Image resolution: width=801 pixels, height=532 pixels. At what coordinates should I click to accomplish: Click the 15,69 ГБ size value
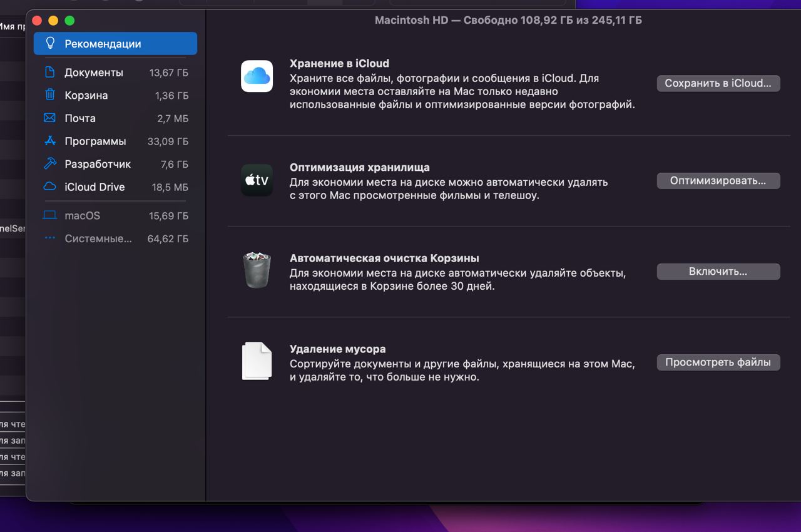pos(169,216)
